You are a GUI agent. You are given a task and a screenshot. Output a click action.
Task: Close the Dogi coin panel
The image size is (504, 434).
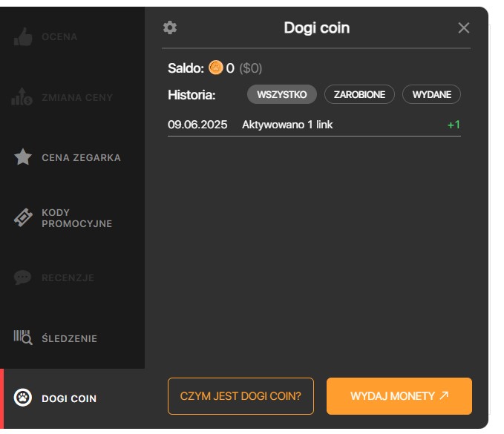tap(463, 28)
